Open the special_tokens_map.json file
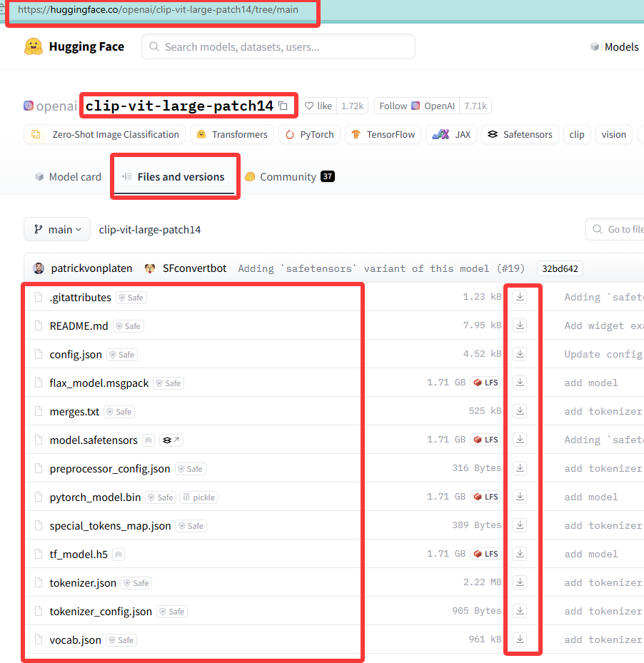Screen dimensions: 644x663 tap(110, 525)
